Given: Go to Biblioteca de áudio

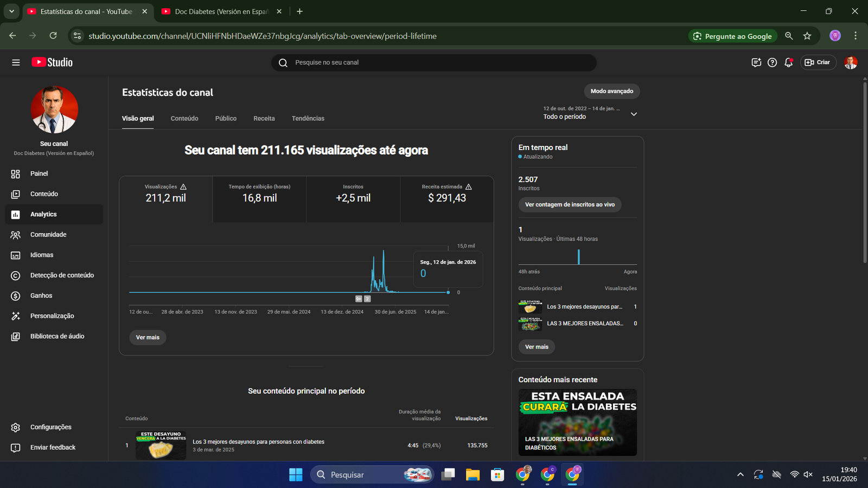Looking at the screenshot, I should 57,336.
